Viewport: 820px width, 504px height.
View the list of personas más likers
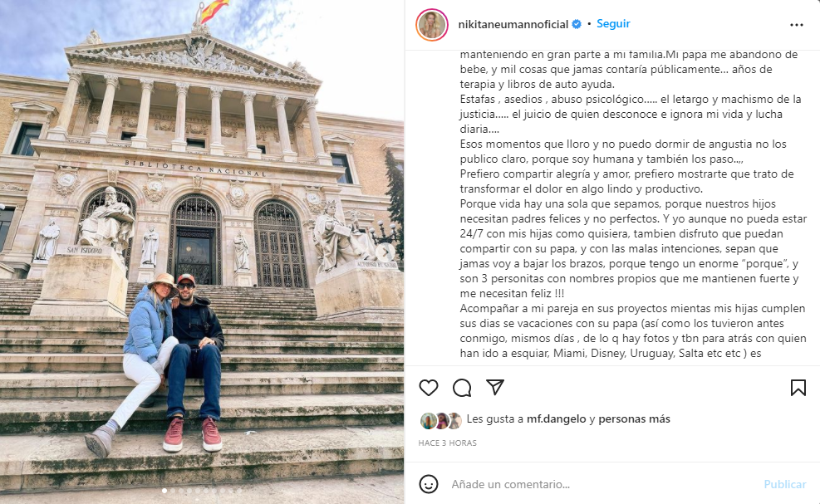pos(634,418)
